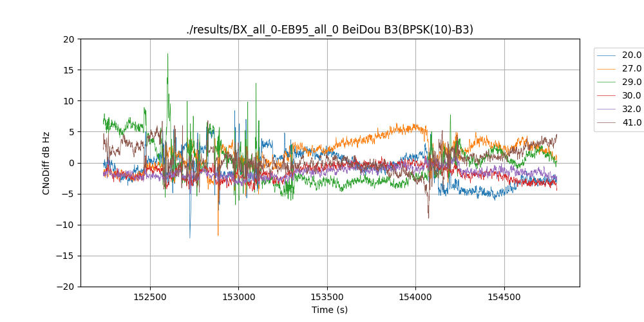Click the tall green spike peak near 17 dB
The height and width of the screenshot is (322, 644).
tap(167, 54)
